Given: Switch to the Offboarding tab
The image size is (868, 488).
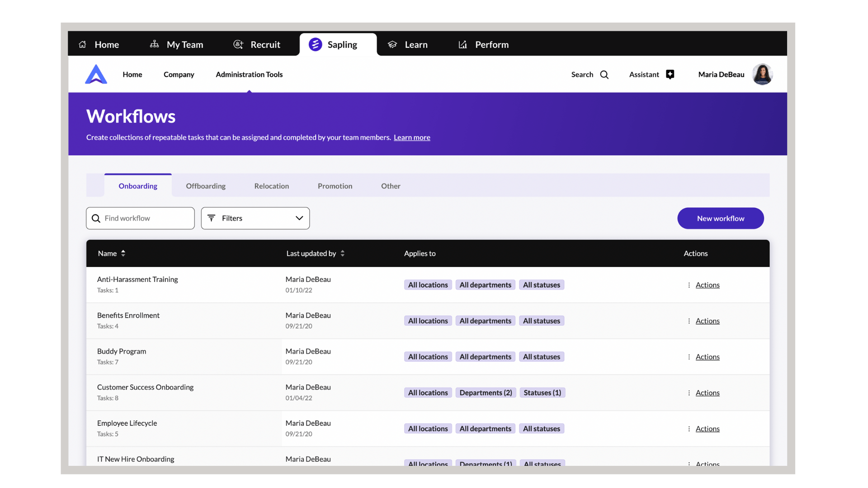Looking at the screenshot, I should (x=206, y=186).
